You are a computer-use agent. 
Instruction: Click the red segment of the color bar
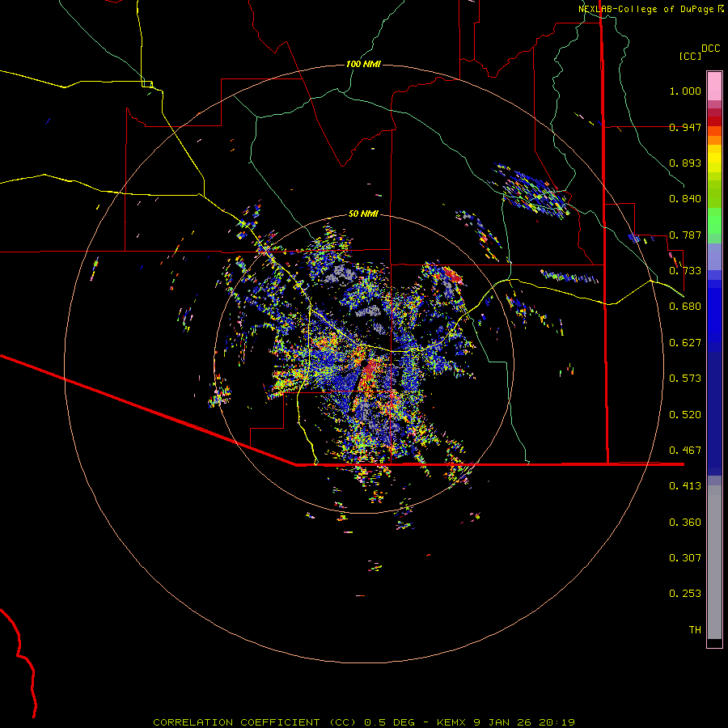pyautogui.click(x=714, y=121)
